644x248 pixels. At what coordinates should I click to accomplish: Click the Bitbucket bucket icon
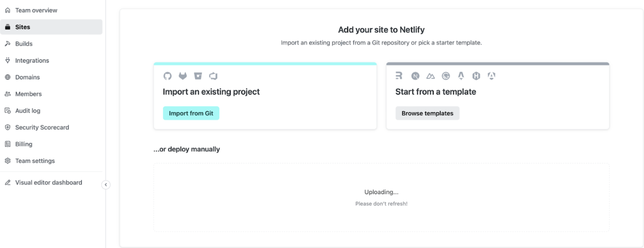(x=198, y=76)
